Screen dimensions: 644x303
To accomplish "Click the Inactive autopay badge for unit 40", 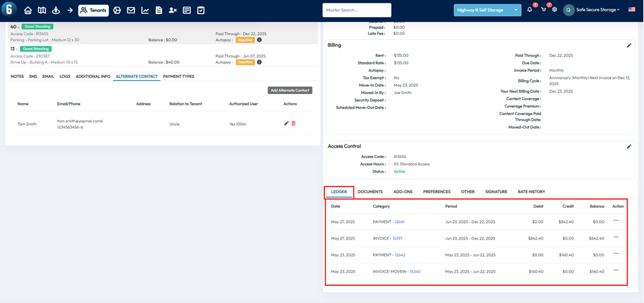I will point(245,40).
